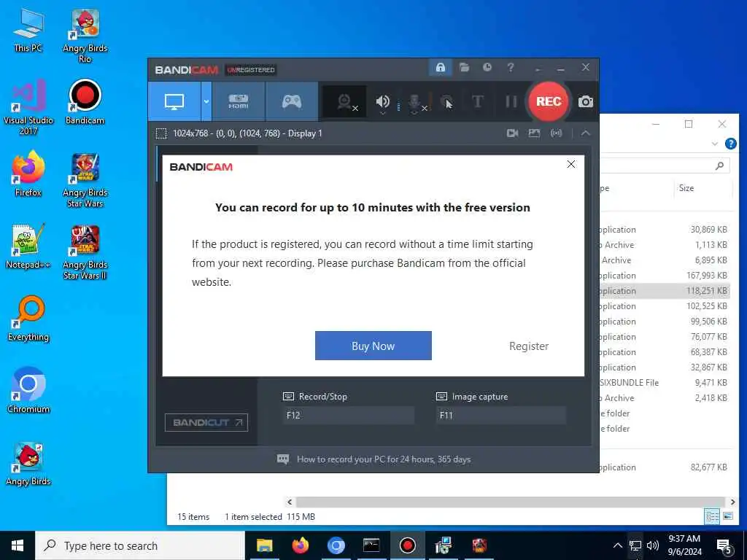Click the video settings camcorder icon

[513, 133]
